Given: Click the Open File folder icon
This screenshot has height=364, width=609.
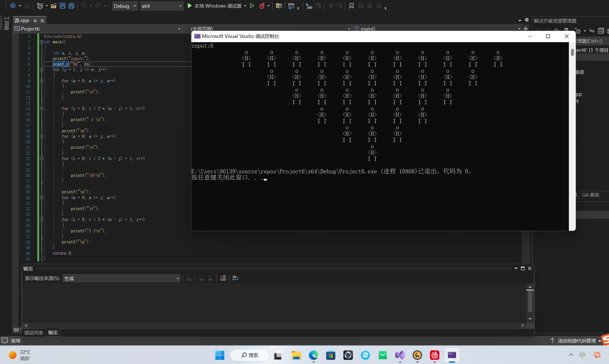Looking at the screenshot, I should click(54, 6).
